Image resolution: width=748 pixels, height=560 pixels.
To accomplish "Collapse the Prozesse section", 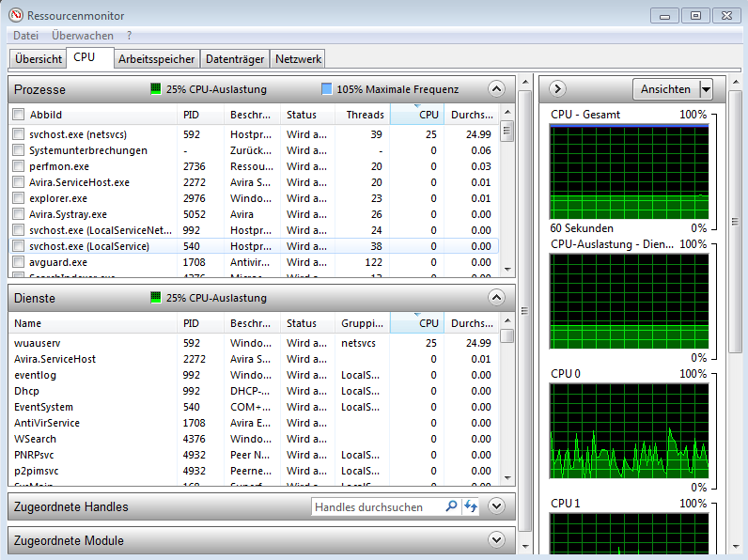I will tap(496, 88).
